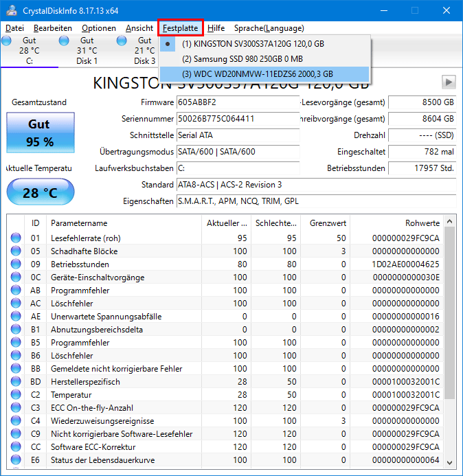Open the Bearbeiten menu
Viewport: 463px width, 476px height.
point(53,28)
